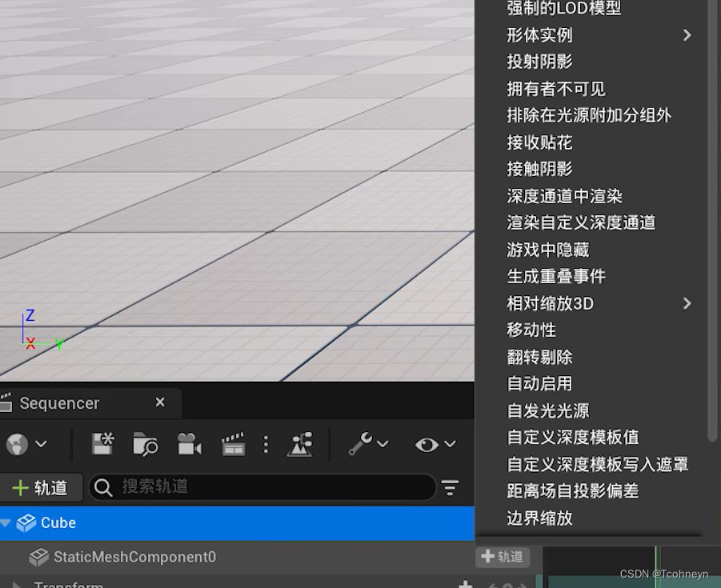Close the Sequencer tab
This screenshot has height=588, width=721.
coord(160,402)
